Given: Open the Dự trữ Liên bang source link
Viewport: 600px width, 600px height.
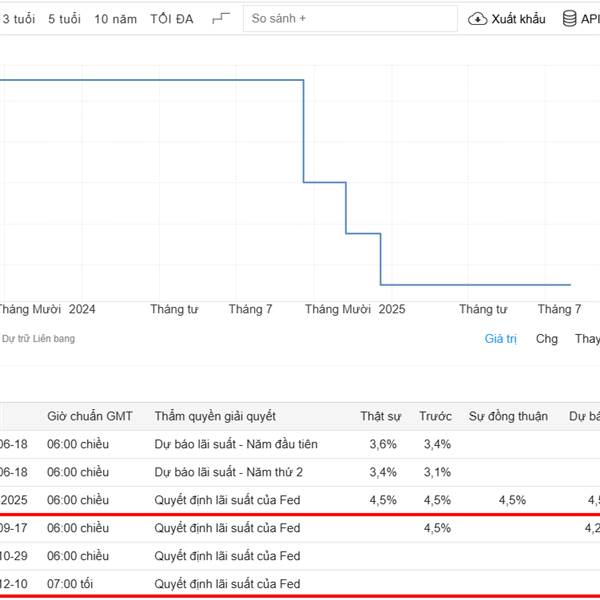Looking at the screenshot, I should pos(38,339).
